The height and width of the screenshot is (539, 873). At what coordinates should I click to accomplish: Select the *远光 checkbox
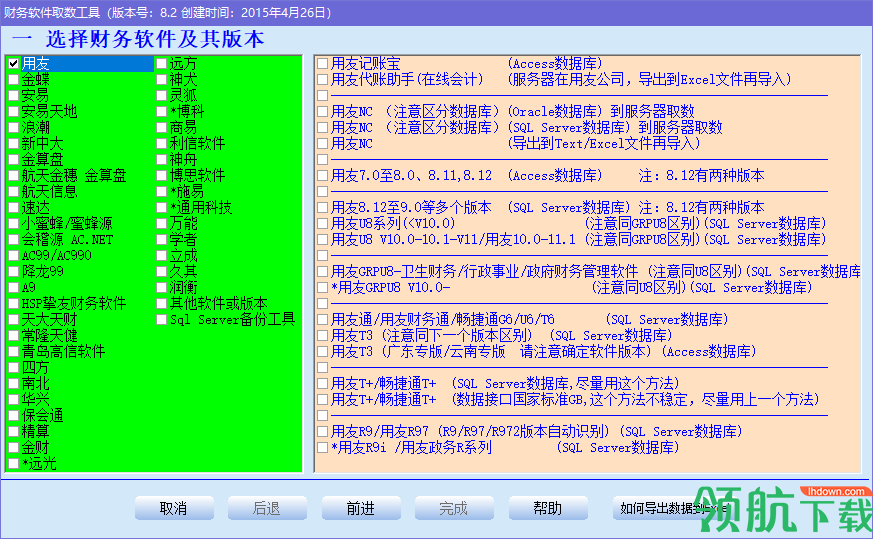[14, 464]
